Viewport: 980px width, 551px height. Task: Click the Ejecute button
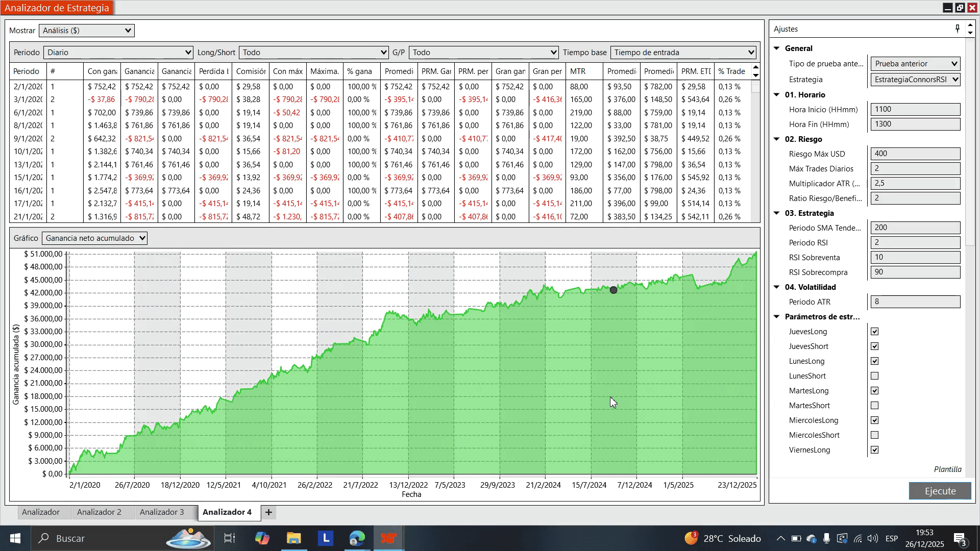940,491
